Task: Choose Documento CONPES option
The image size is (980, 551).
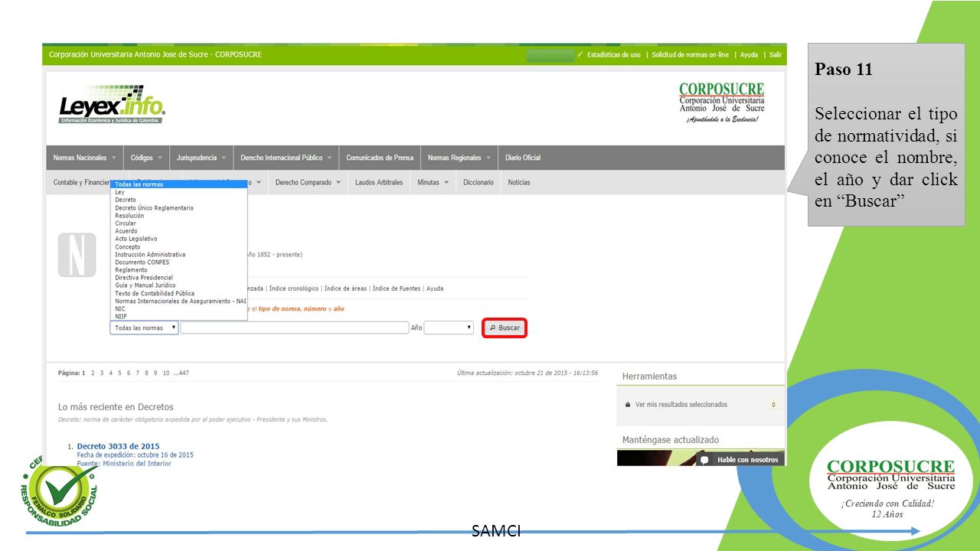Action: click(x=178, y=262)
